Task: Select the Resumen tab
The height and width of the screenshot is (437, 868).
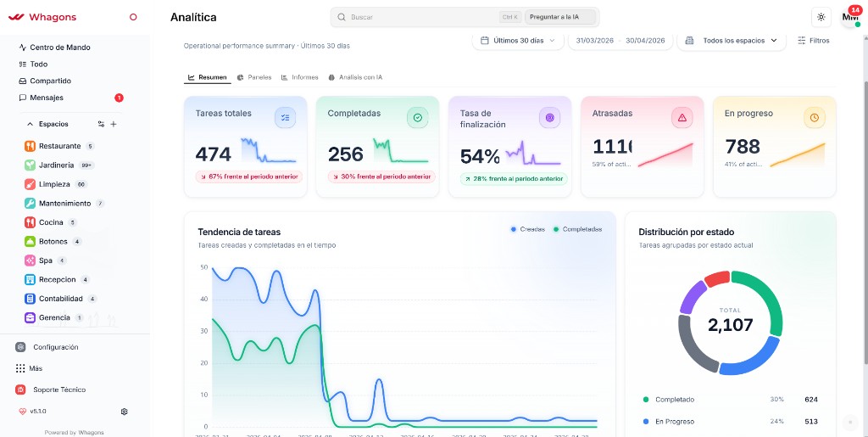Action: pyautogui.click(x=207, y=77)
